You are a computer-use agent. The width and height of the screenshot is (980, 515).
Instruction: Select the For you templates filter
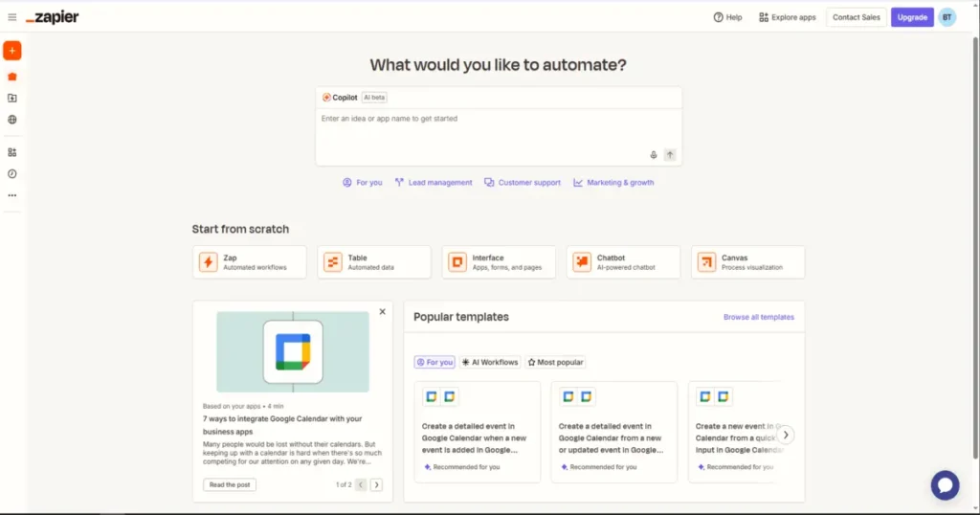[434, 362]
